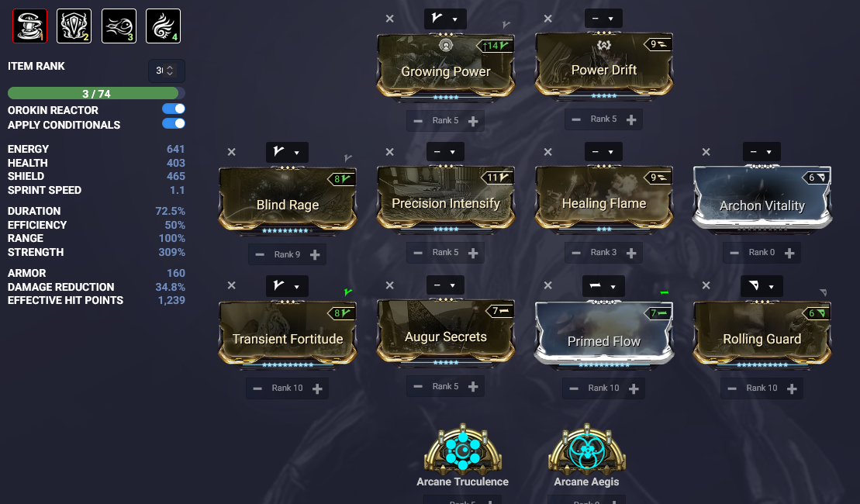860x504 pixels.
Task: Click the Item Rank number field
Action: point(166,71)
